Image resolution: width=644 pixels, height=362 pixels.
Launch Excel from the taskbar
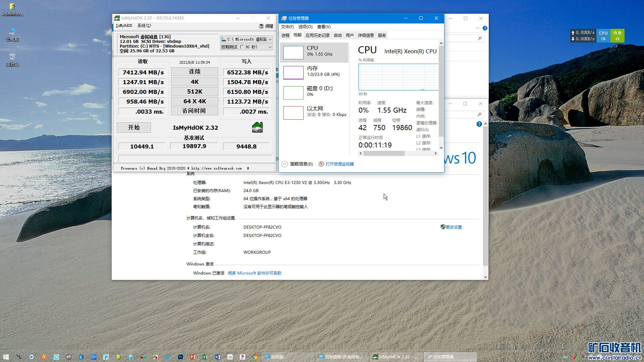(205, 357)
